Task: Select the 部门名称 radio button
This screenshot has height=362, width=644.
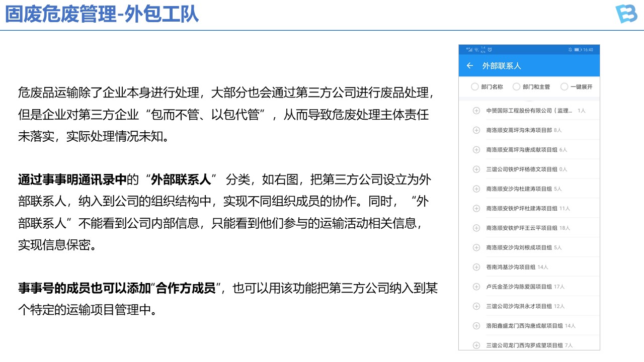Action: [474, 87]
